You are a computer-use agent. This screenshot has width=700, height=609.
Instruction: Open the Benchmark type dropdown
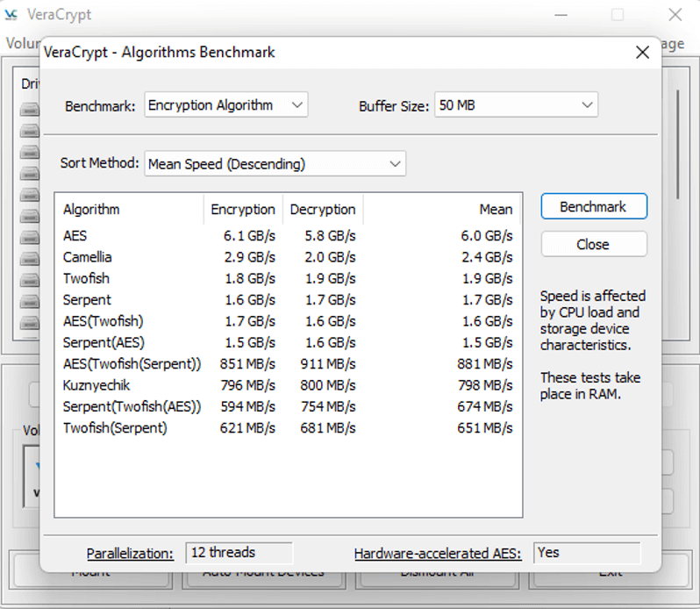tap(226, 105)
